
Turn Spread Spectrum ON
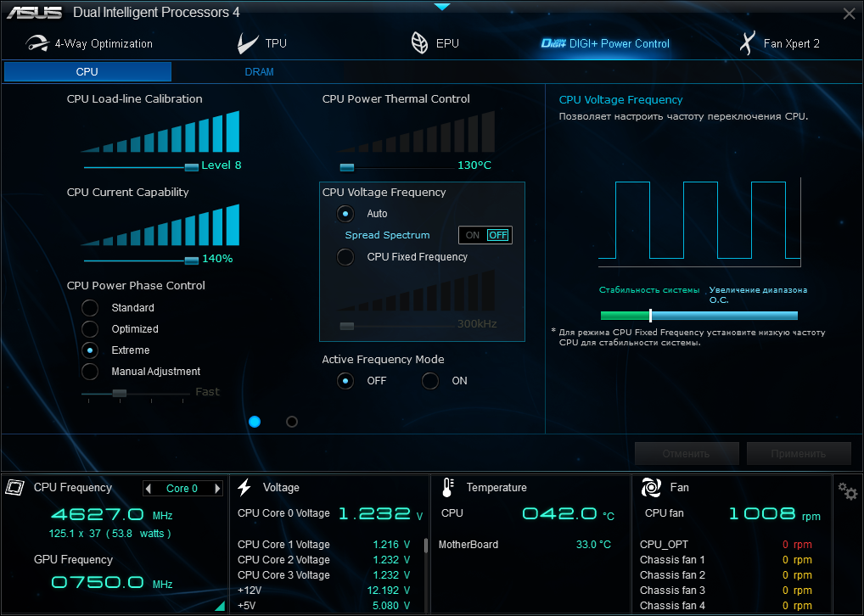(x=473, y=235)
